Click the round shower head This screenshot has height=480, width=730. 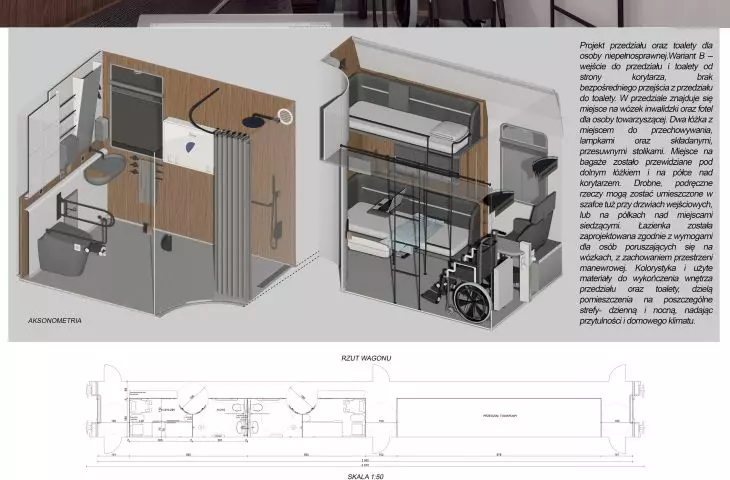tap(253, 122)
